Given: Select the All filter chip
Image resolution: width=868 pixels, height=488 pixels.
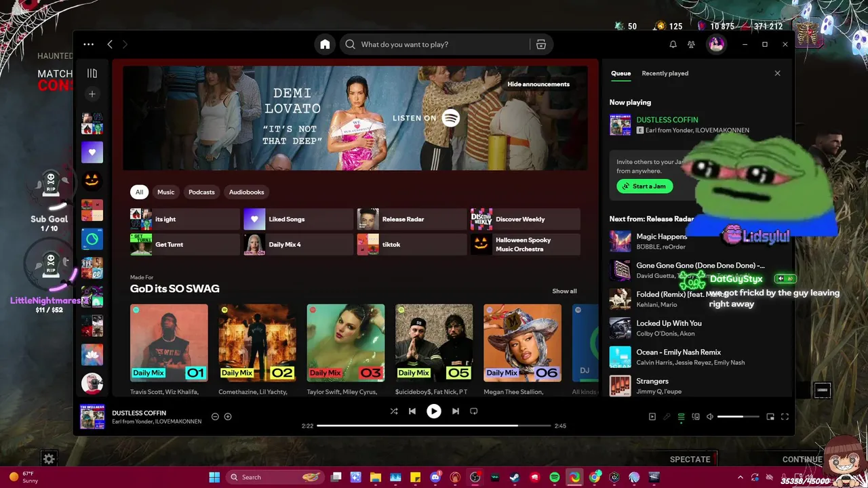Looking at the screenshot, I should [139, 192].
